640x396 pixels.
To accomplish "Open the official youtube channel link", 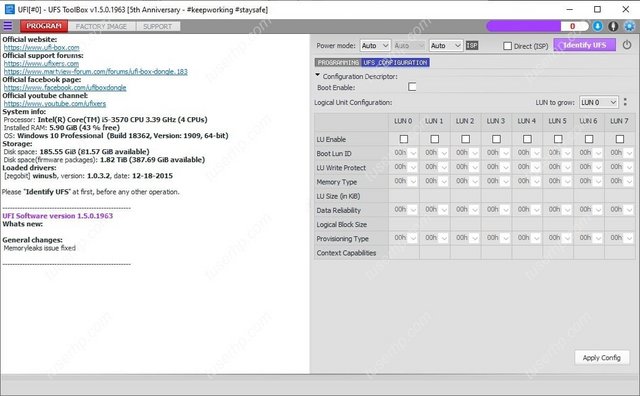I will (55, 104).
